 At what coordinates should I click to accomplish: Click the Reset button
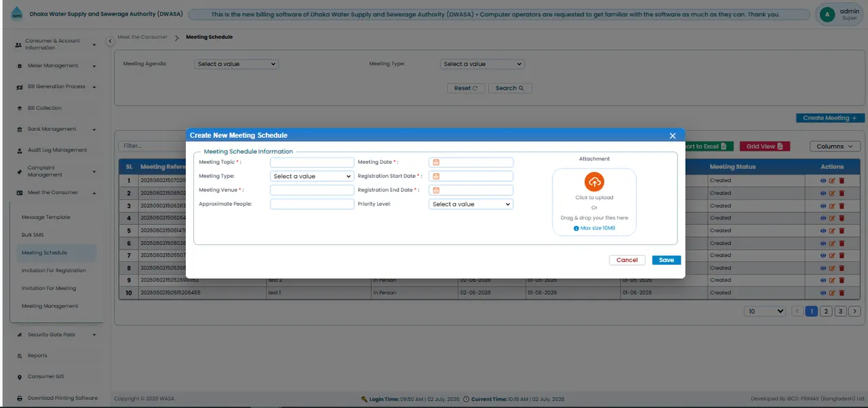466,88
